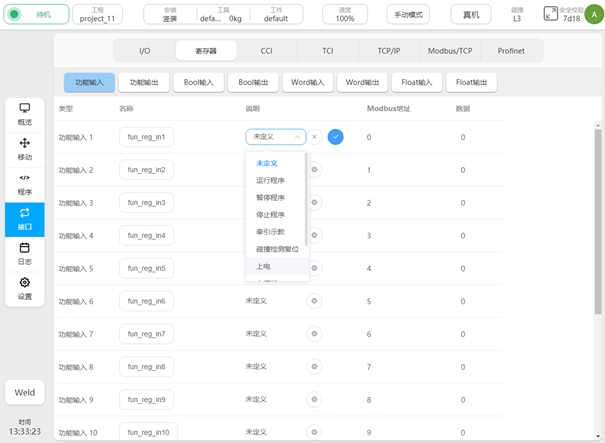Confirm edit with blue checkmark for 功能输入 1
Screen dimensions: 605x443
[x=335, y=137]
